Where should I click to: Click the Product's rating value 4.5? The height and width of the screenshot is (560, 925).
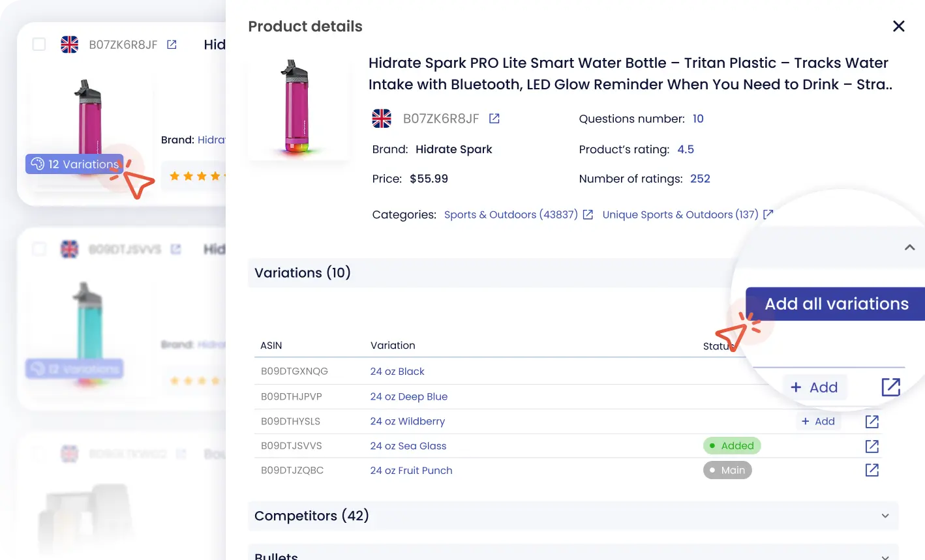(x=686, y=149)
